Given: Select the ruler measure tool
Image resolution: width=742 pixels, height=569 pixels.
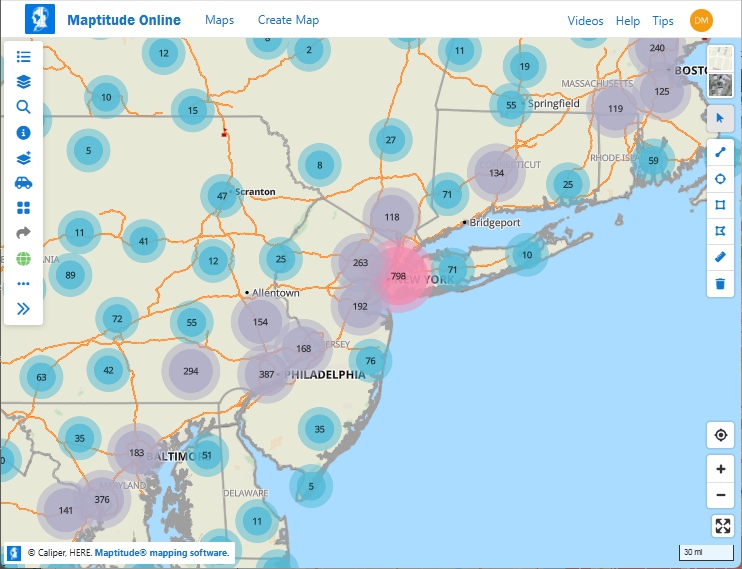Looking at the screenshot, I should (720, 258).
